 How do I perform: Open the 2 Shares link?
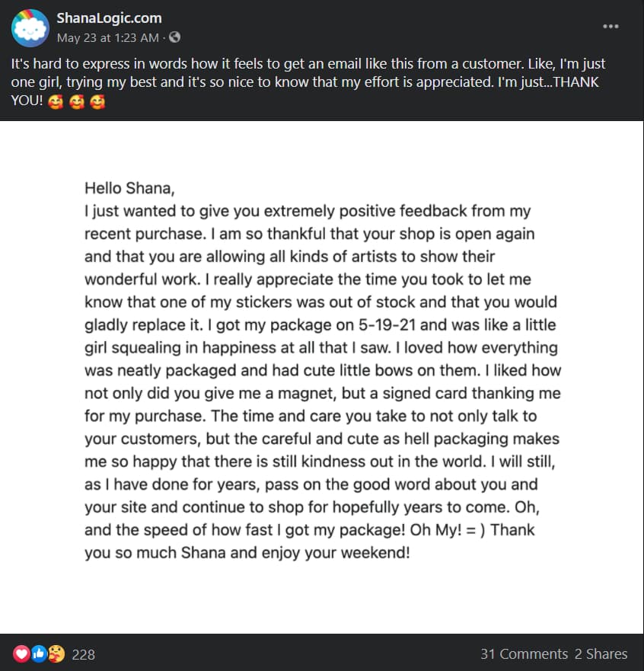[601, 654]
